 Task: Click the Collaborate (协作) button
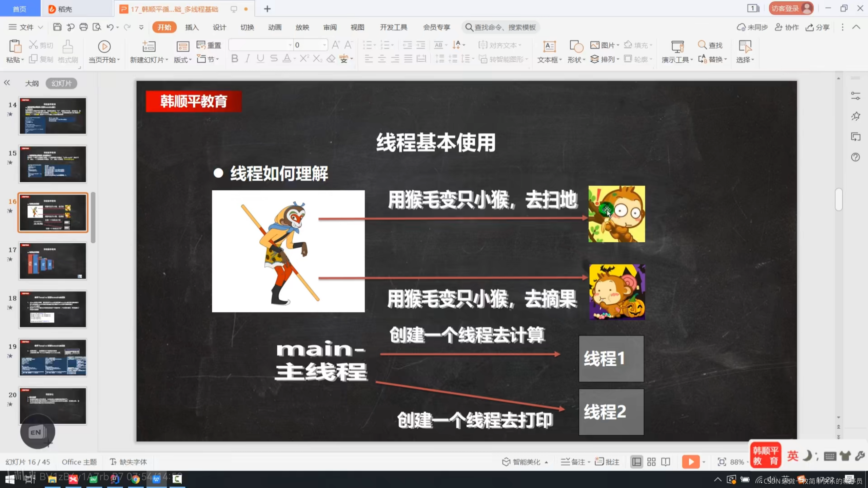click(787, 27)
